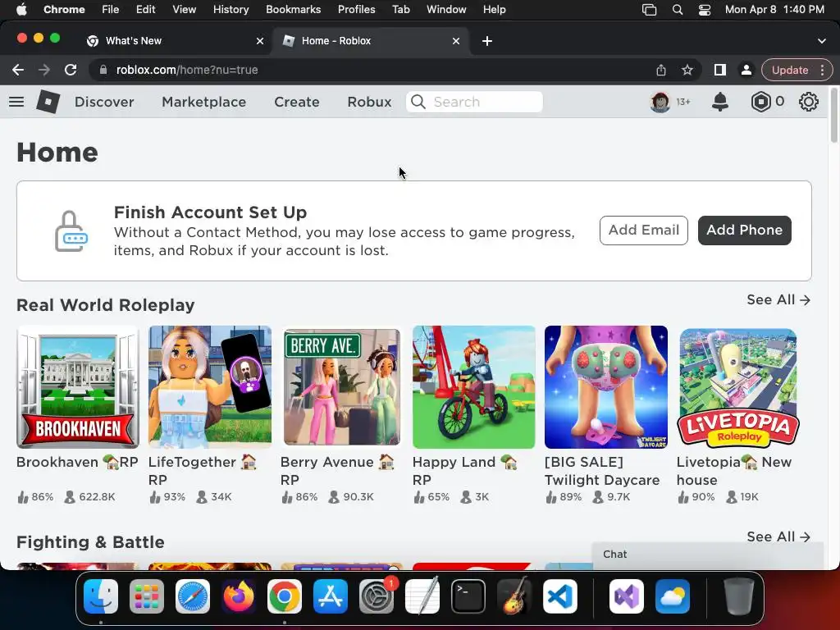This screenshot has height=630, width=840.
Task: Open the Happy Land RP thumbnail
Action: click(x=473, y=387)
